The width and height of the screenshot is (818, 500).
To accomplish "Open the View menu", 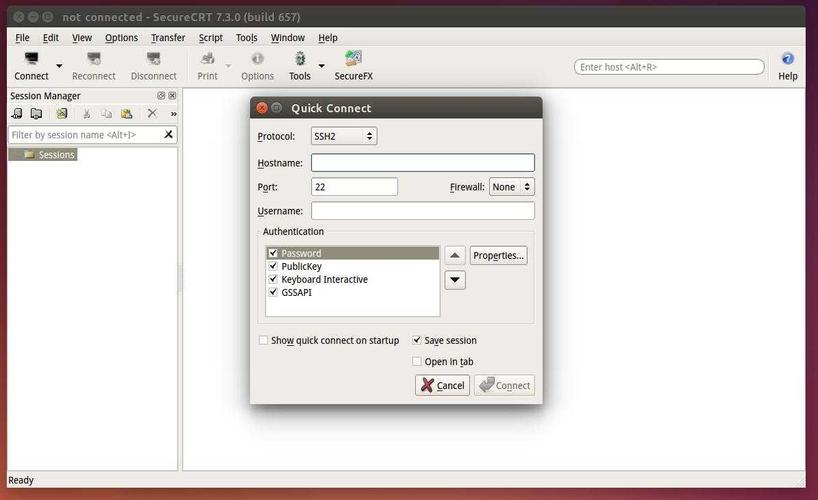I will click(x=82, y=38).
